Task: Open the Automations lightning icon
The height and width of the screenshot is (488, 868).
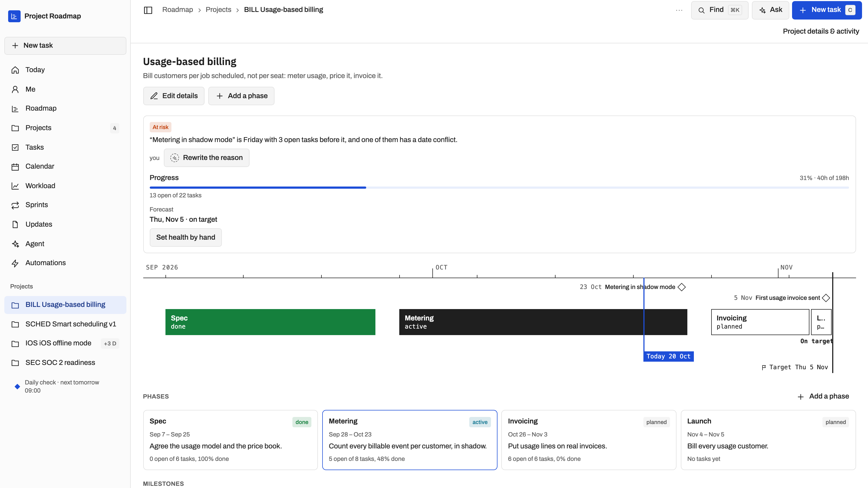Action: 15,263
